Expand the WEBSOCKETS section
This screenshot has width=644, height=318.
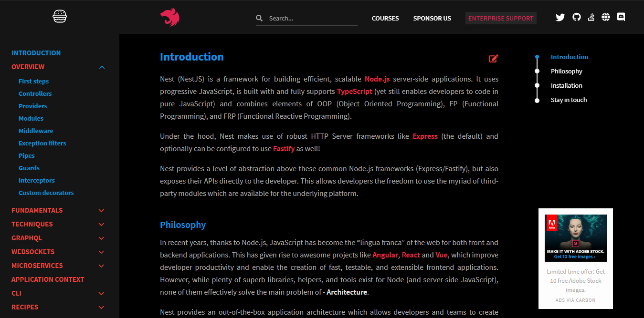click(x=101, y=252)
